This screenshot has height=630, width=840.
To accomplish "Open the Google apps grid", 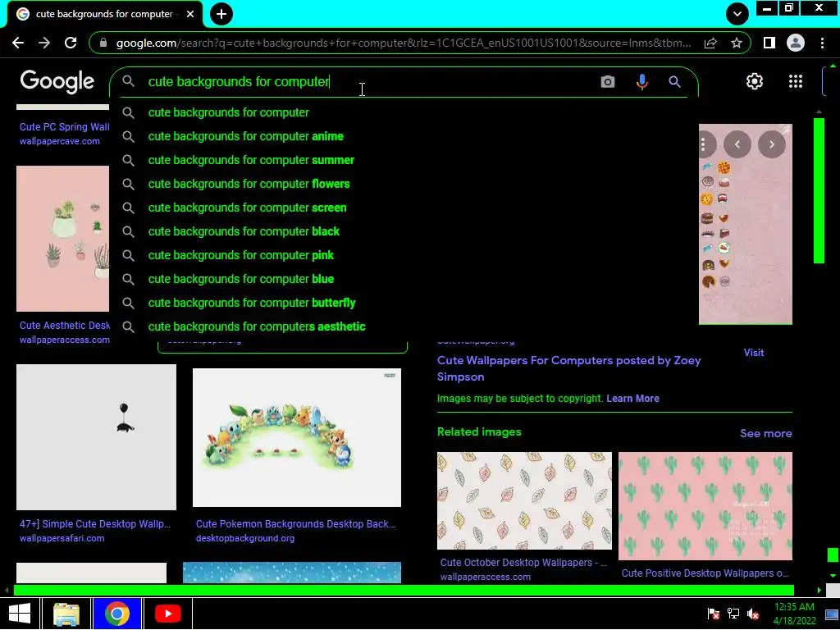I will [796, 81].
